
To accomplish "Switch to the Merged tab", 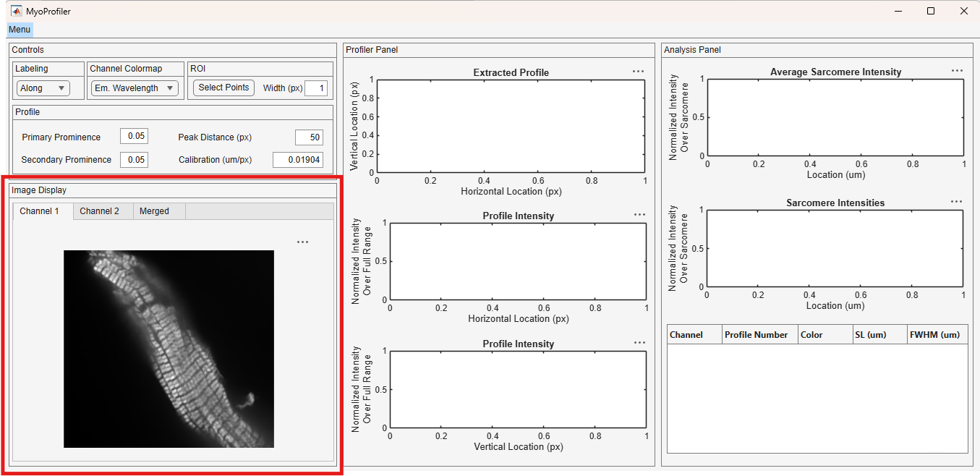I will point(154,211).
